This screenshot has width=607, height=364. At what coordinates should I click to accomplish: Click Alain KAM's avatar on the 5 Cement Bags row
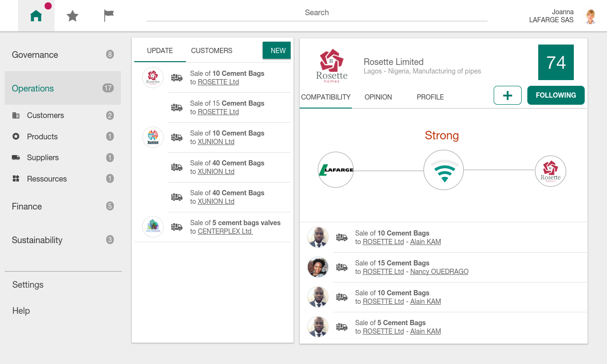click(x=318, y=327)
